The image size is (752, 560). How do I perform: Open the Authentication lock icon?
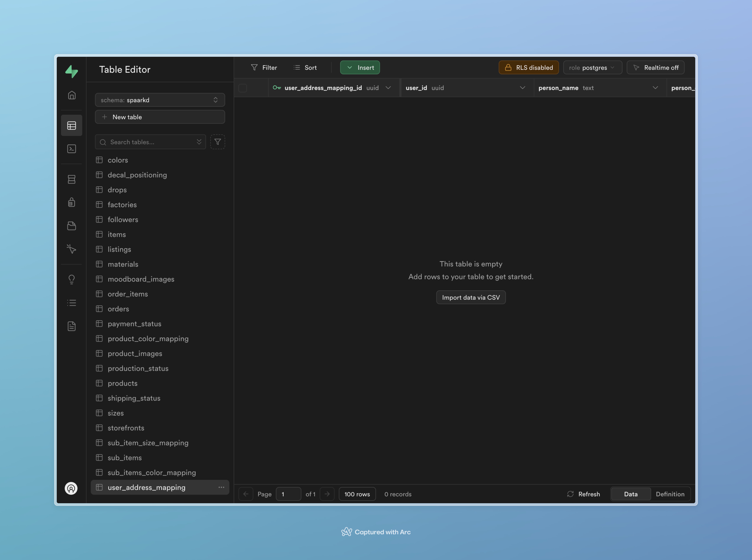click(x=72, y=202)
